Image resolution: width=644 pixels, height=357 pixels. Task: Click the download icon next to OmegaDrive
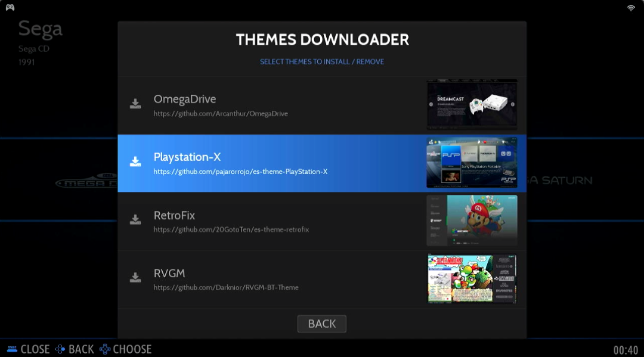click(135, 104)
